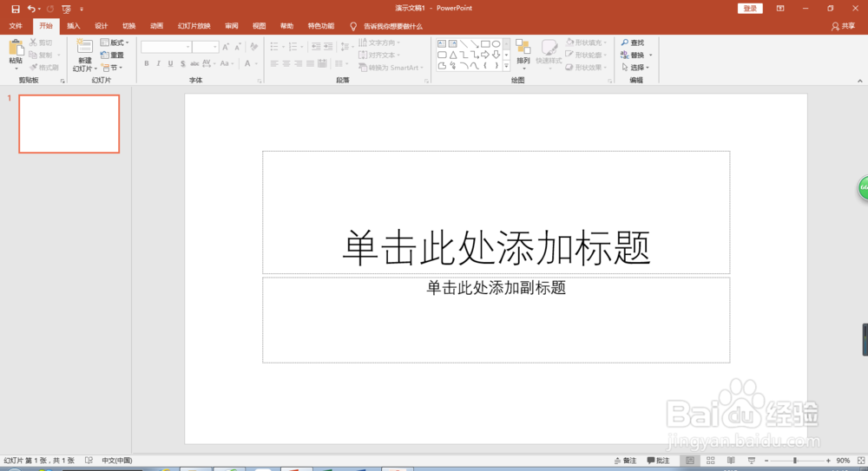Image resolution: width=868 pixels, height=471 pixels.
Task: Click the 告诉我你想要做什么 search box
Action: pyautogui.click(x=386, y=26)
